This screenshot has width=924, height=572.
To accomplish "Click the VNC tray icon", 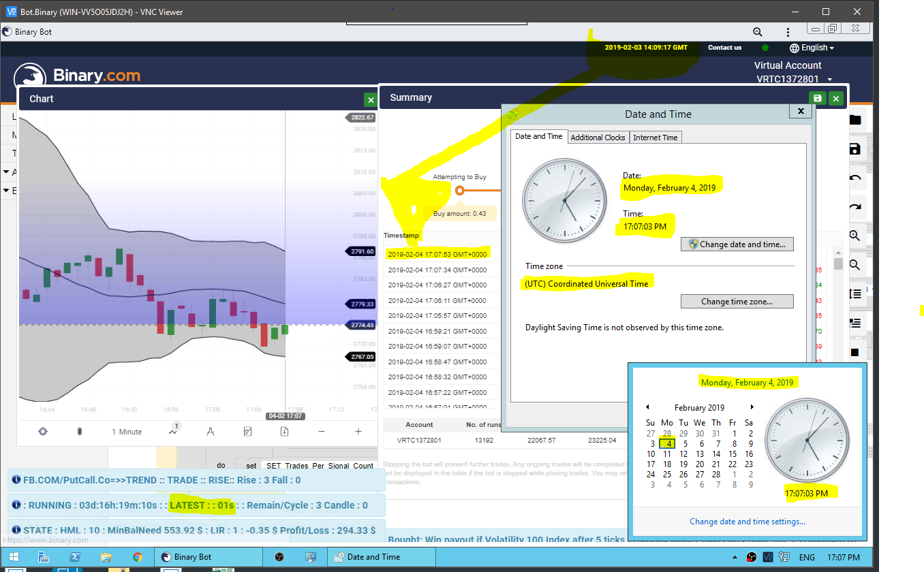I will pos(768,557).
